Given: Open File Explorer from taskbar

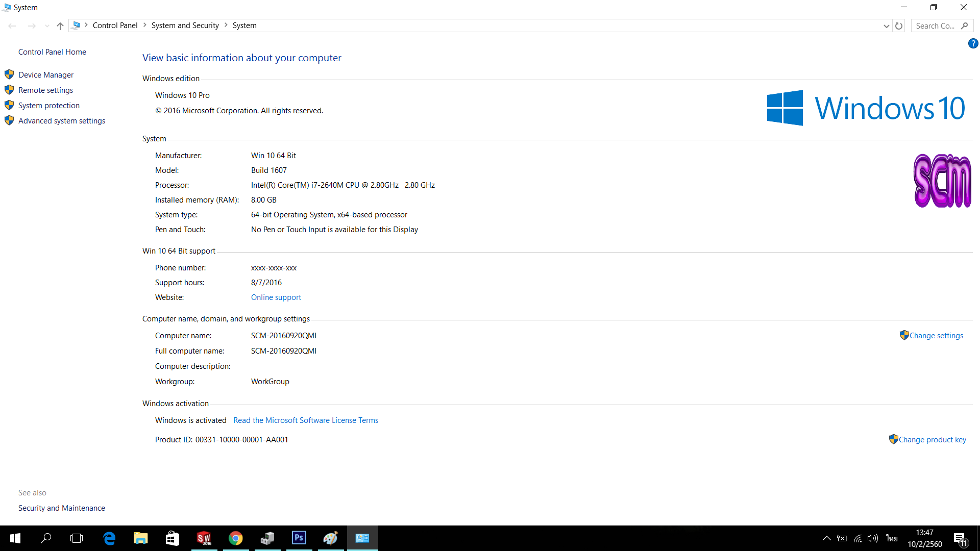Looking at the screenshot, I should [x=141, y=538].
